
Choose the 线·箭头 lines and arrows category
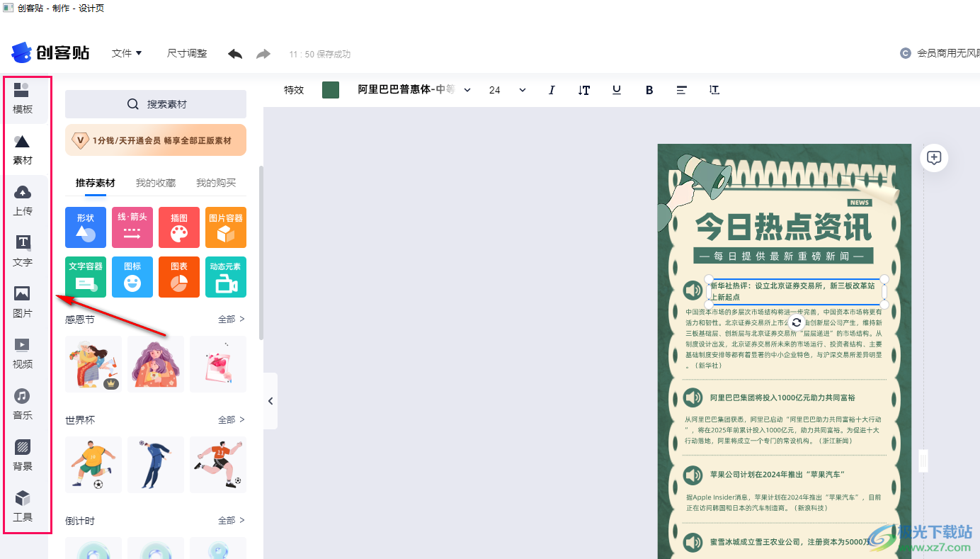[x=132, y=227]
